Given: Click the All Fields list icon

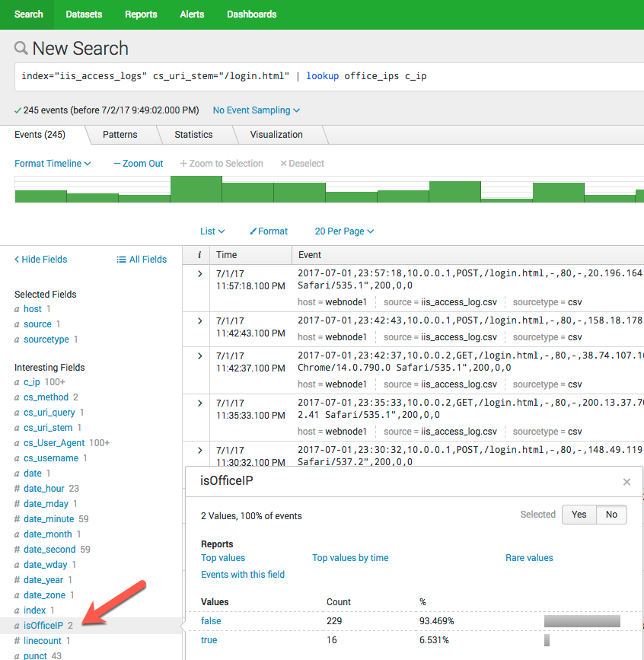Looking at the screenshot, I should click(121, 260).
